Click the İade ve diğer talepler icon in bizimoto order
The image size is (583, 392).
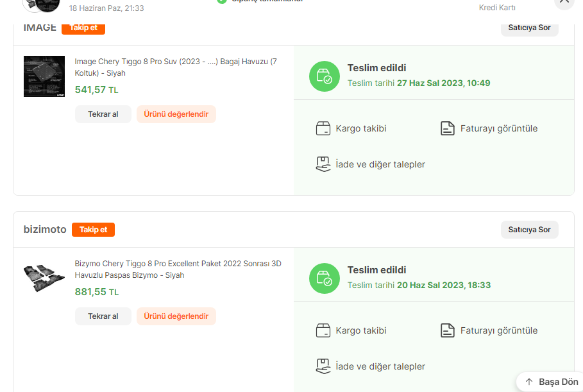[x=323, y=366]
